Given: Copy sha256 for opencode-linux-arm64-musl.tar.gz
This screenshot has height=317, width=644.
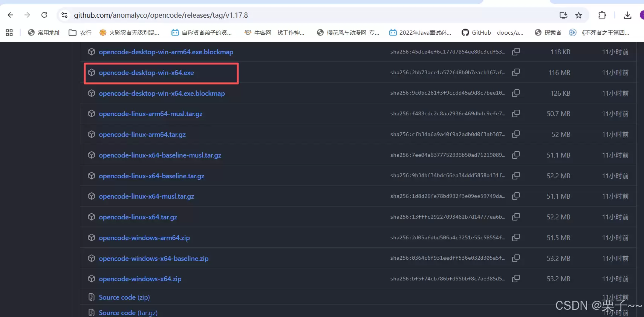Looking at the screenshot, I should coord(516,113).
